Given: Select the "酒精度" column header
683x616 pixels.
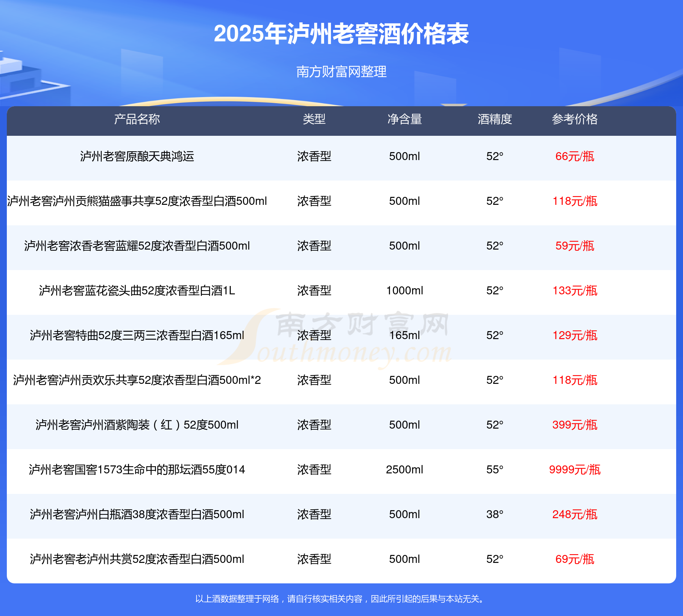Looking at the screenshot, I should click(495, 119).
